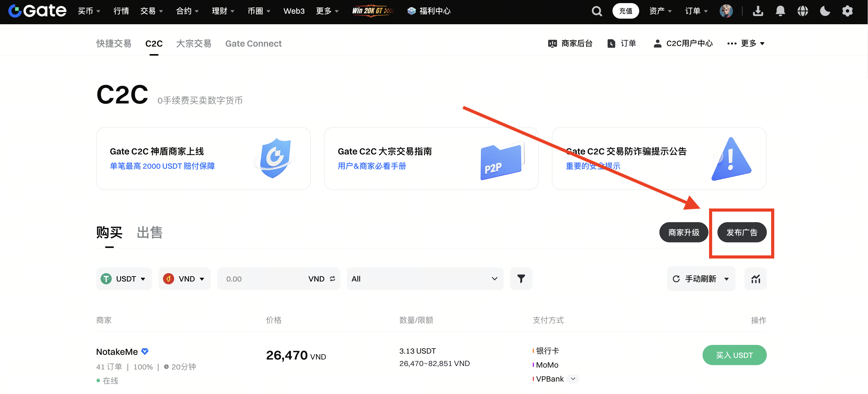Swap the VND amount unit toggle
Screen dimensions: 868x394
332,279
